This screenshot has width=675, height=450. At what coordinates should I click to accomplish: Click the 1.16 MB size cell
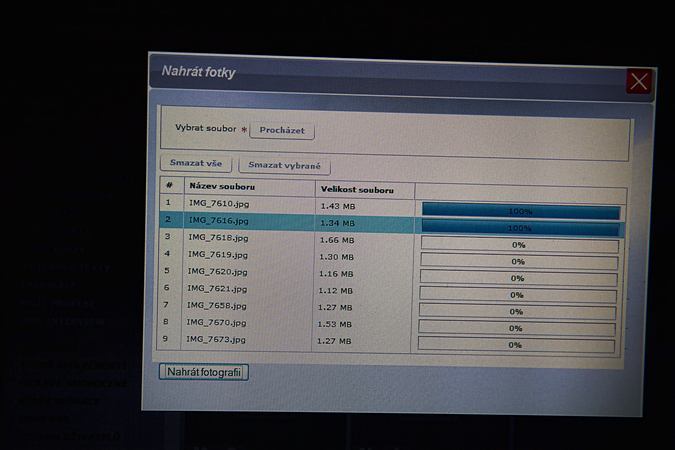336,274
